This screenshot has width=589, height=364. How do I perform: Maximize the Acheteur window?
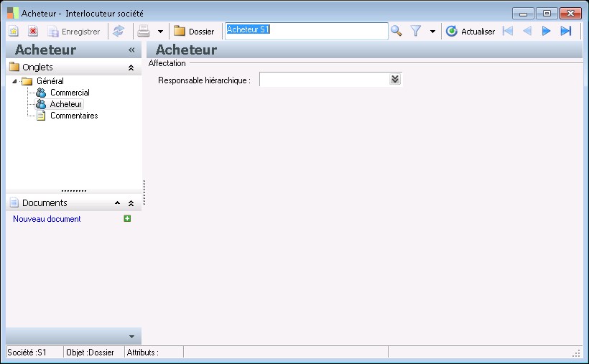point(547,14)
